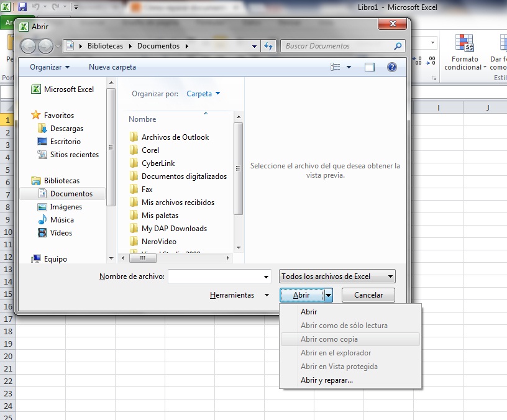Click Documentos in the address breadcrumb
The width and height of the screenshot is (507, 420).
[158, 46]
